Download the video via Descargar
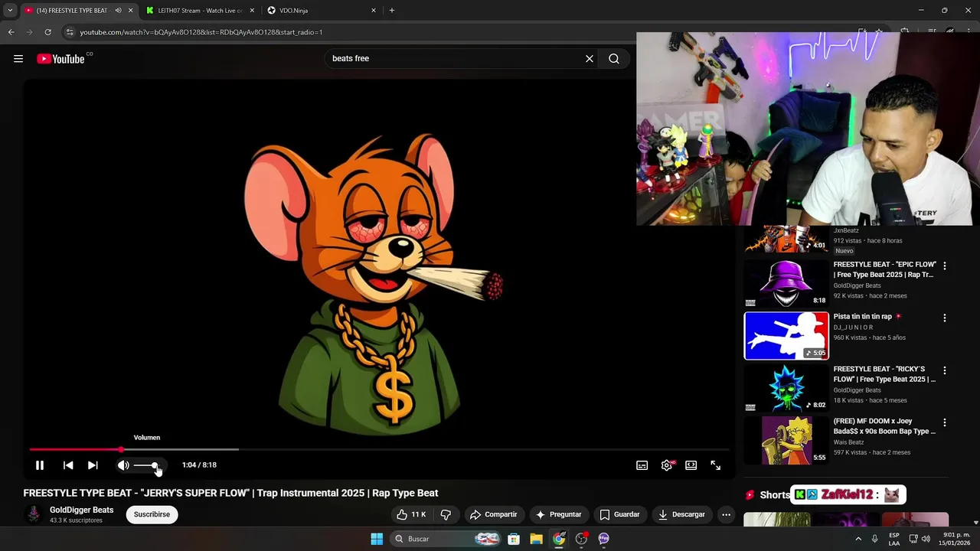 coord(682,514)
